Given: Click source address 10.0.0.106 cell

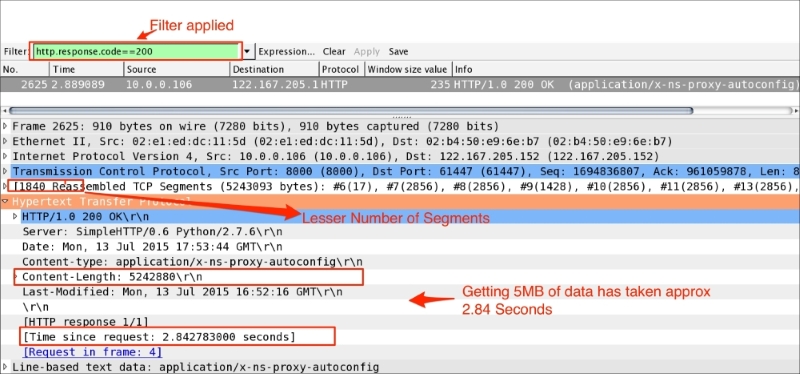Looking at the screenshot, I should 159,84.
